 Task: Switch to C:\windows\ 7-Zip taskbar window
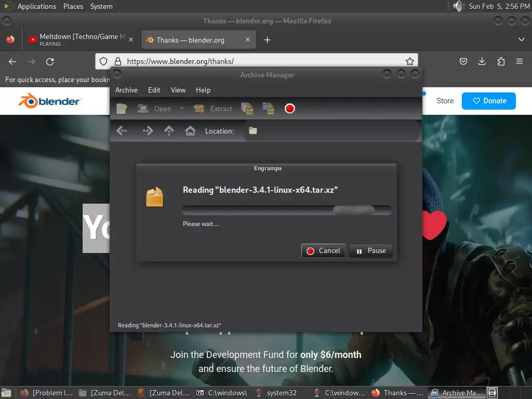(221, 393)
